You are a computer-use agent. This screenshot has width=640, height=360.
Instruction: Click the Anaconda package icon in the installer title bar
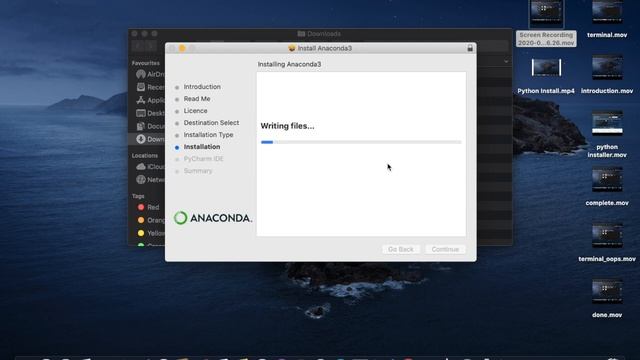click(292, 48)
